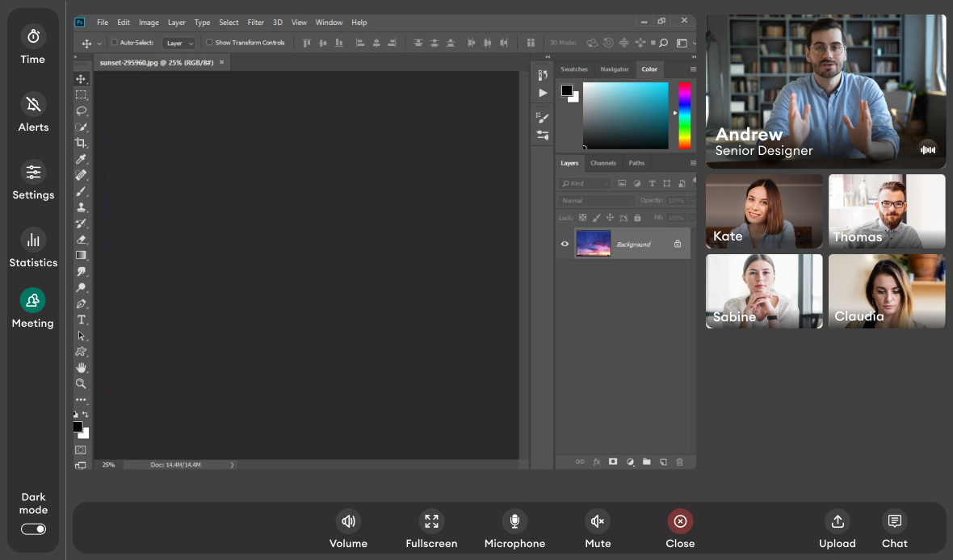Open Alerts with the crossed bell icon
The image size is (953, 560).
click(x=33, y=104)
